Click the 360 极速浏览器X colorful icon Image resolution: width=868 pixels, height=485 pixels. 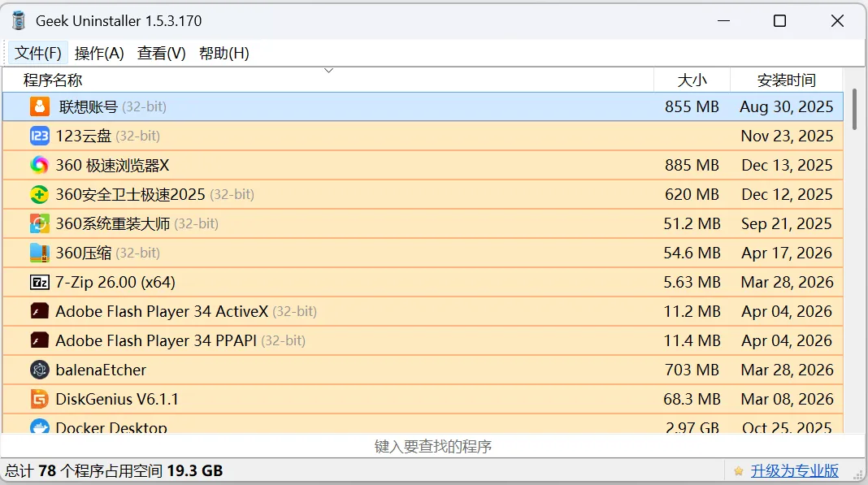click(39, 165)
